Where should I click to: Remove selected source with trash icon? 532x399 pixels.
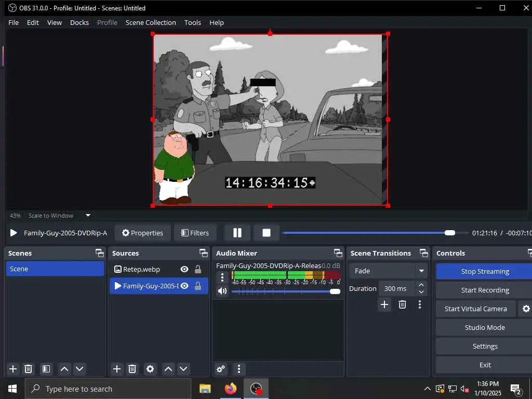(132, 369)
